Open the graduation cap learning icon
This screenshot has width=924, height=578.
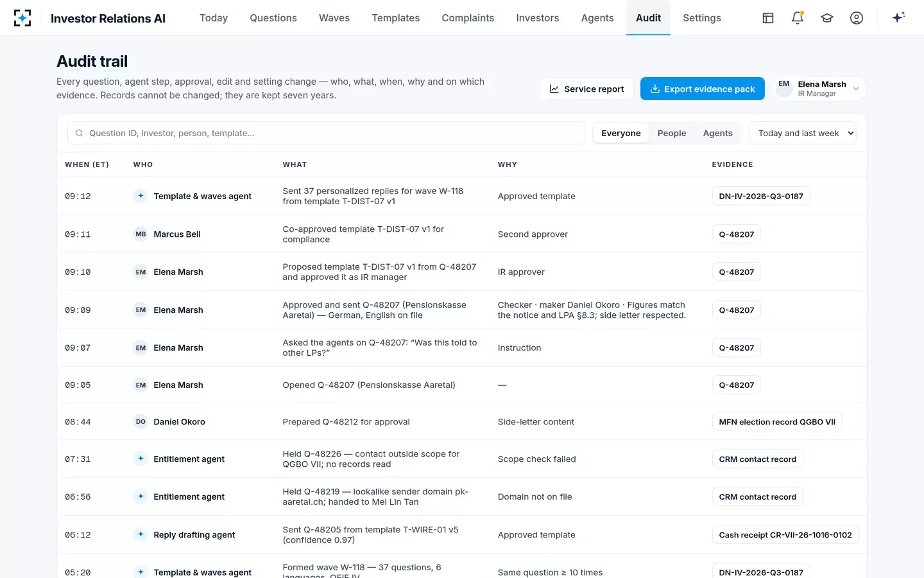pos(827,18)
